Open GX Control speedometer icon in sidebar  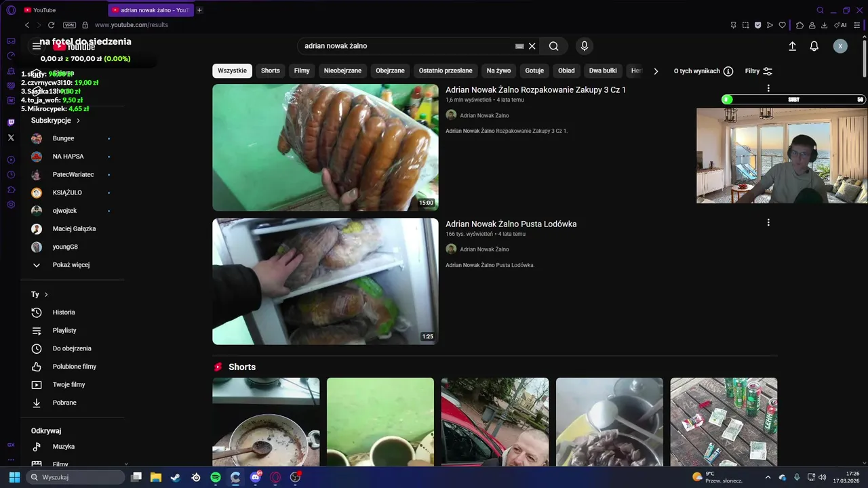11,56
